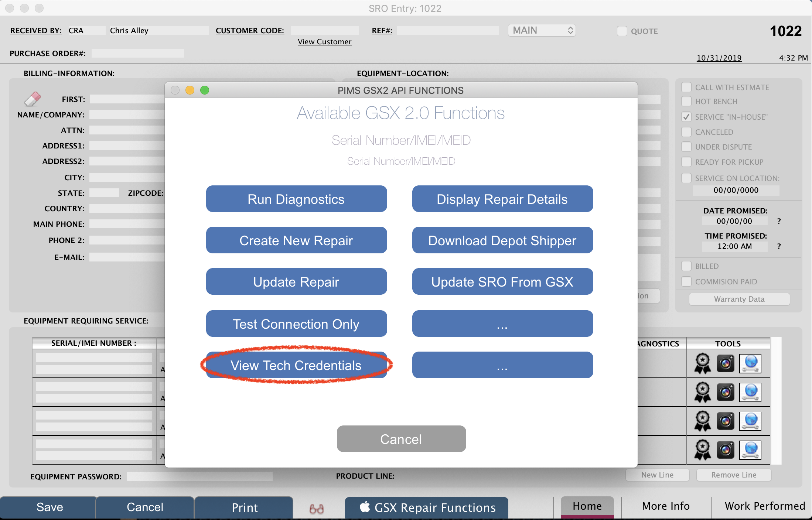Viewport: 812px width, 520px height.
Task: Click the question mark beside TIME PROMISED
Action: (779, 246)
